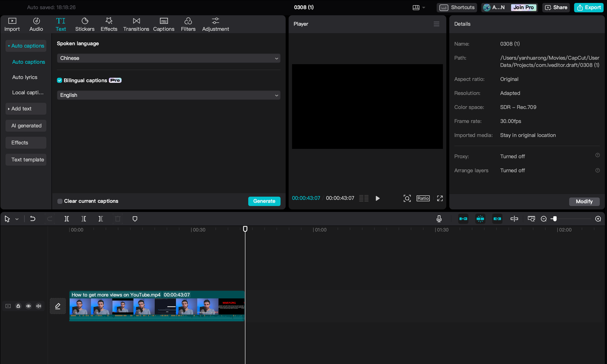607x364 pixels.
Task: Select the auto ripple magnet icon
Action: (480, 218)
